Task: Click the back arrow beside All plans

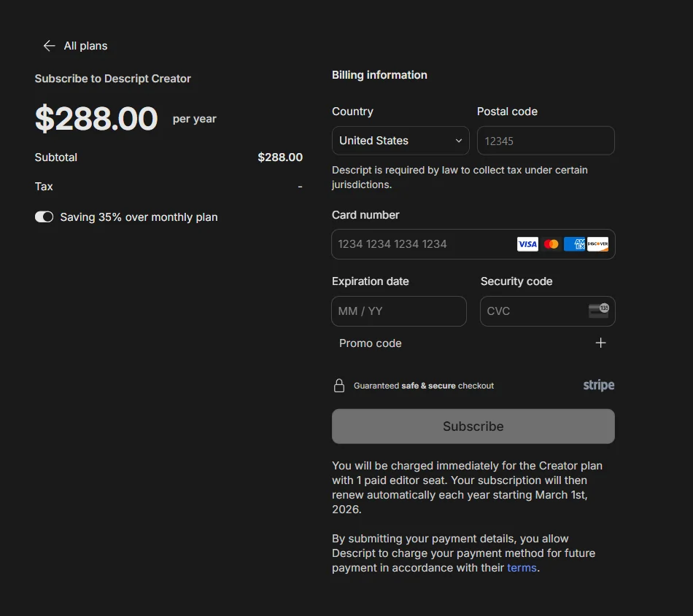Action: tap(48, 45)
